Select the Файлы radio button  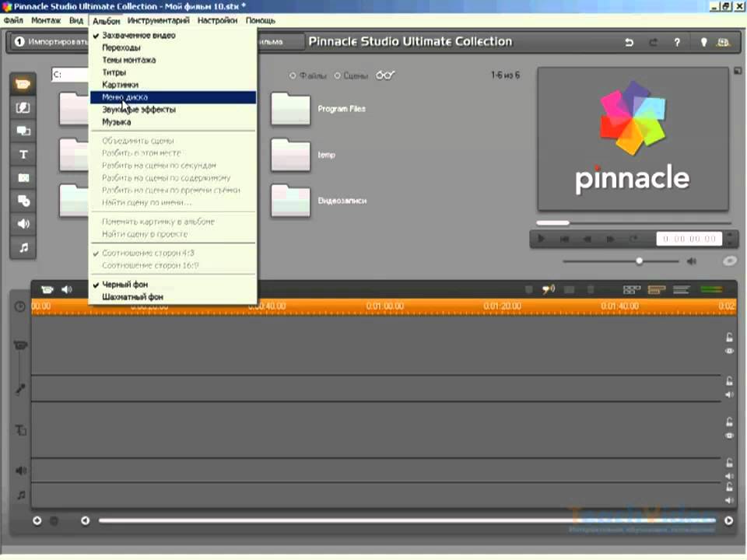click(x=293, y=75)
